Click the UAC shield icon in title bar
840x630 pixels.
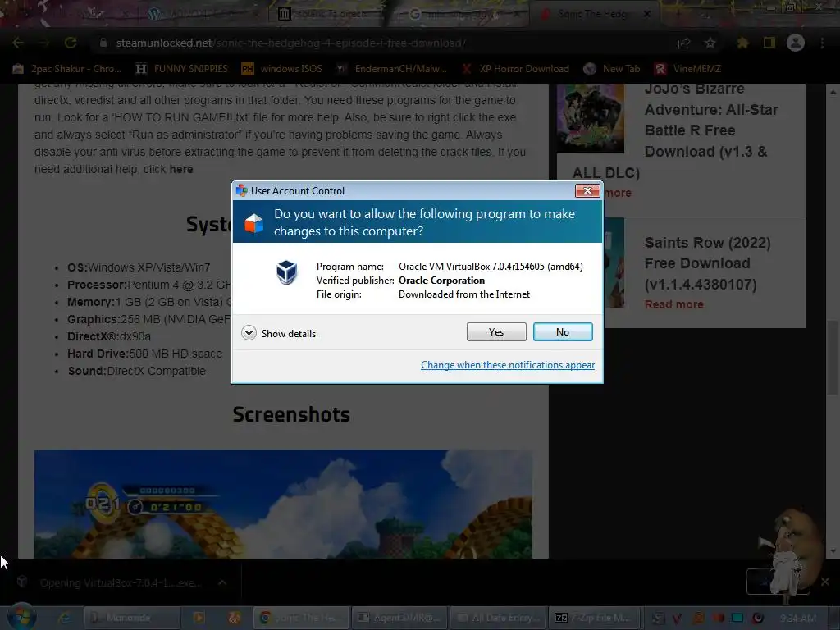pos(242,190)
